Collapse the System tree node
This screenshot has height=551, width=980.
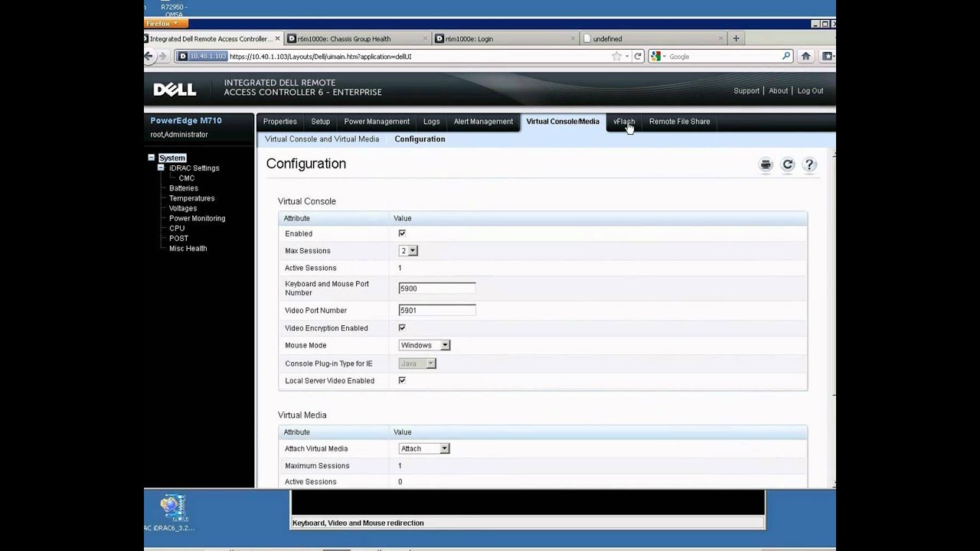[x=152, y=158]
